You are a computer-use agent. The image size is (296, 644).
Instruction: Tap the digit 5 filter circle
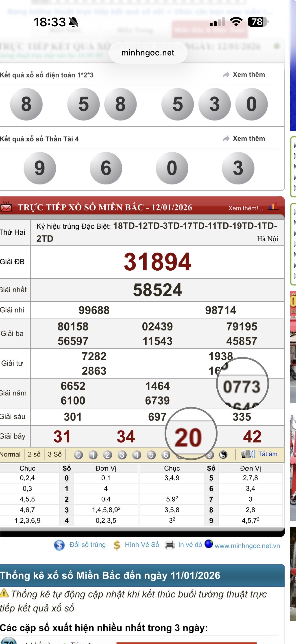[151, 455]
